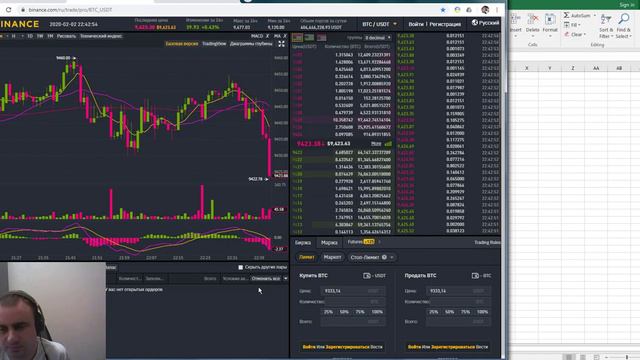Screen dimensions: 640x360
Task: Open the Fill dropdown in Excel
Action: [x=573, y=25]
